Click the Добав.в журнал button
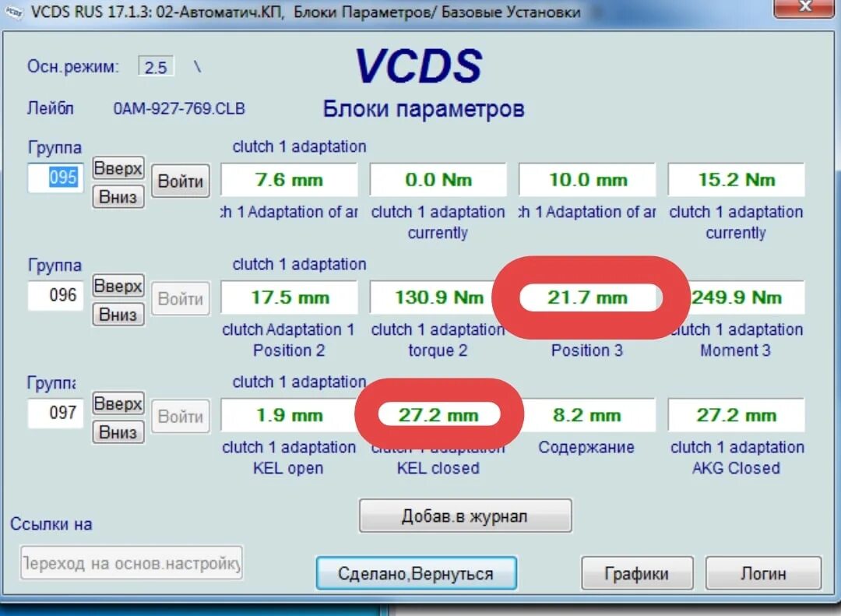Screen dimensions: 841x616 point(465,516)
